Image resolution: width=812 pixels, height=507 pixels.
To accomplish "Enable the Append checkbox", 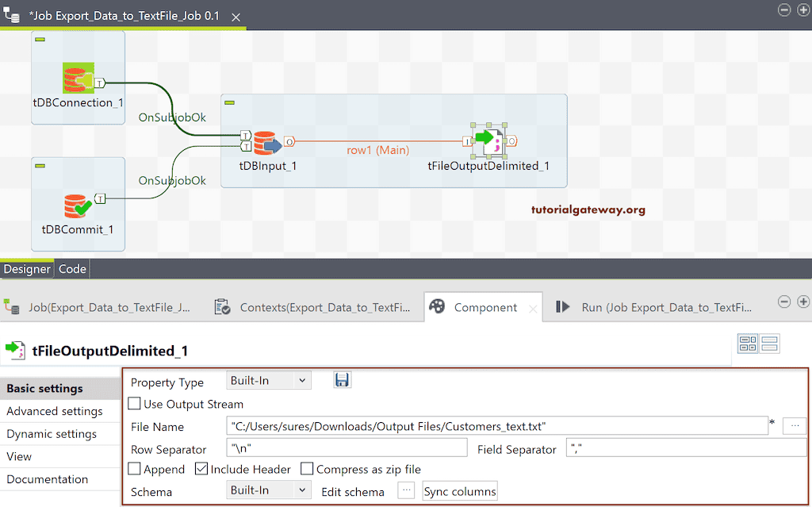I will (134, 469).
